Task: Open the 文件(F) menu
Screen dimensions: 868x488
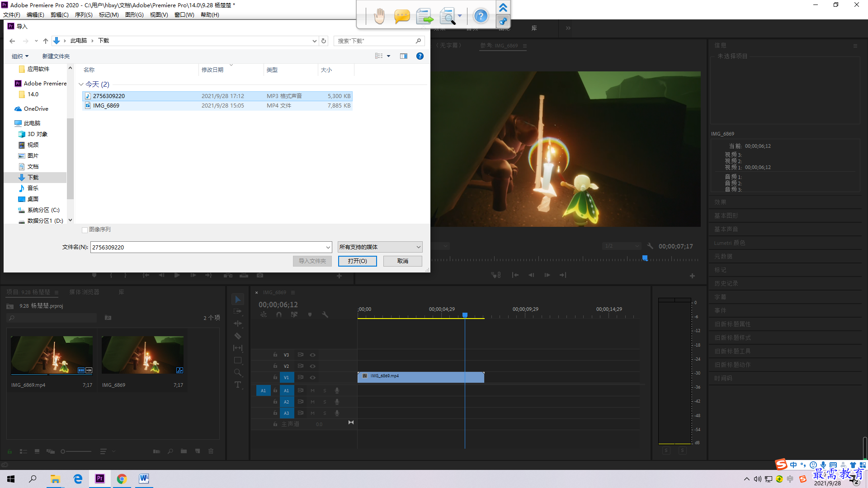Action: click(12, 14)
